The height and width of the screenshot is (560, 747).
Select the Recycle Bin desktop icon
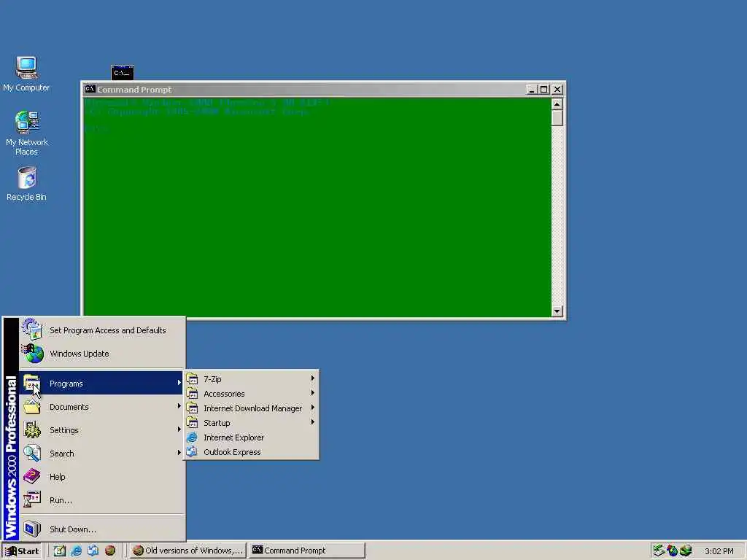tap(27, 184)
